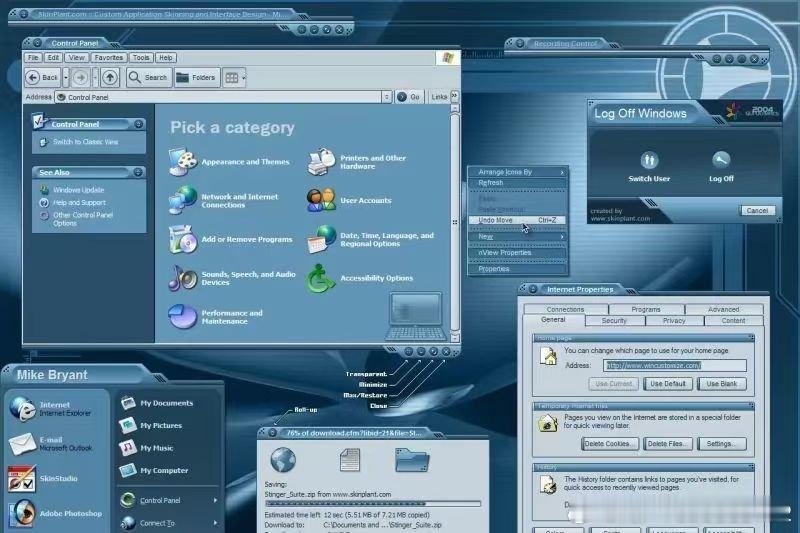This screenshot has height=533, width=800.
Task: Open Add or Remove Programs icon
Action: pos(183,239)
